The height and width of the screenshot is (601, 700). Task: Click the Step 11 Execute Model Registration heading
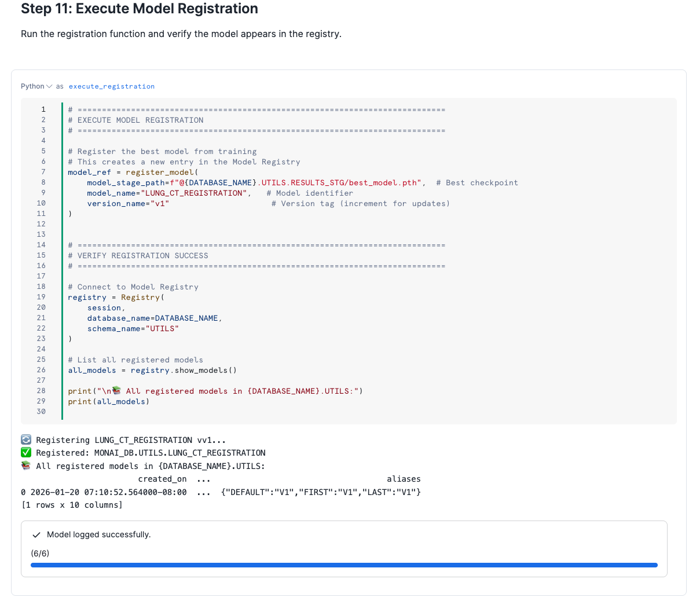tap(140, 9)
